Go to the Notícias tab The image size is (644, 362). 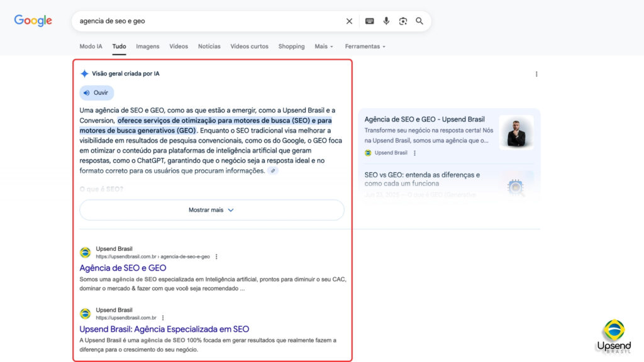209,47
